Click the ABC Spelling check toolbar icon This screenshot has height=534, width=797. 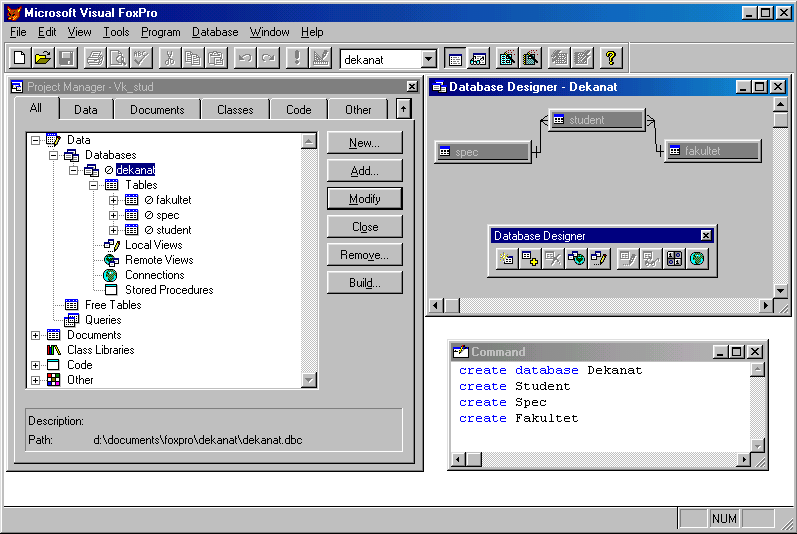pos(141,58)
